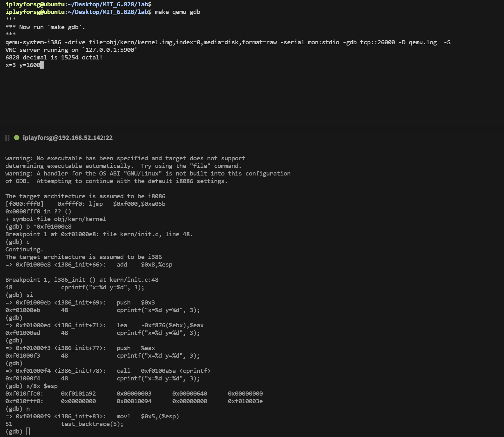Screen dimensions: 504x437
Task: Click the green connection status dot
Action: (17, 138)
